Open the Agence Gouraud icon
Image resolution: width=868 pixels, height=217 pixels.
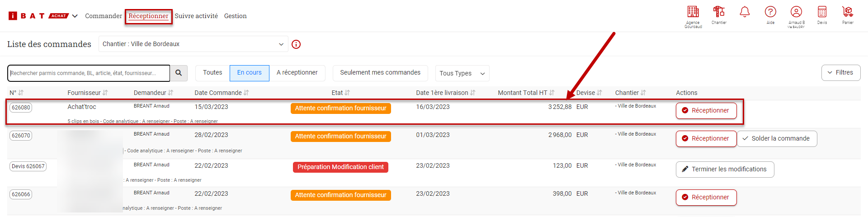coord(693,12)
